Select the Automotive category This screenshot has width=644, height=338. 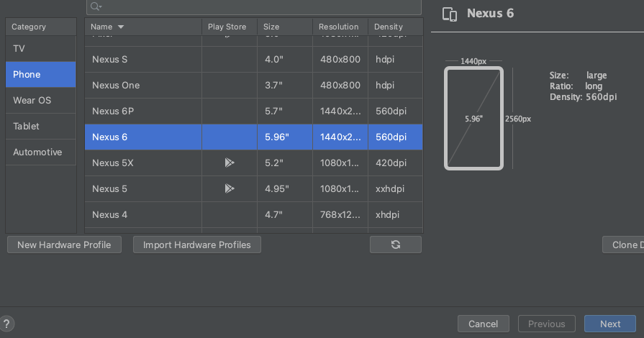point(41,152)
